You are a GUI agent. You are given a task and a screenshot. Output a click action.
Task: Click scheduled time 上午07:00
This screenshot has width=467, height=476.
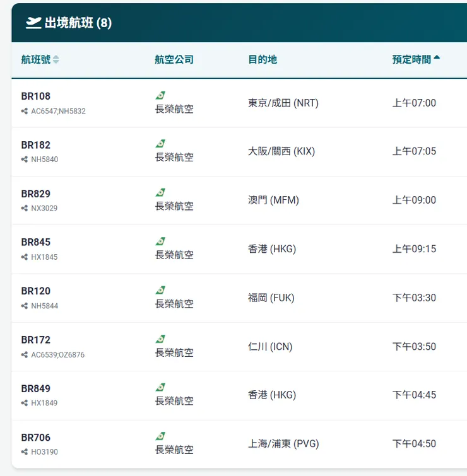[414, 103]
